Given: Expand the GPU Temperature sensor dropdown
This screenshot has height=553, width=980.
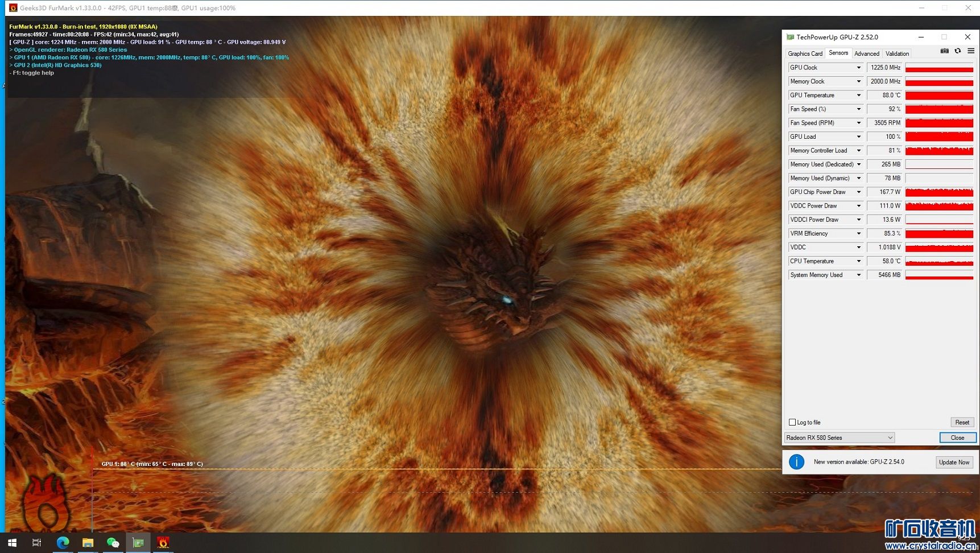Looking at the screenshot, I should point(858,96).
